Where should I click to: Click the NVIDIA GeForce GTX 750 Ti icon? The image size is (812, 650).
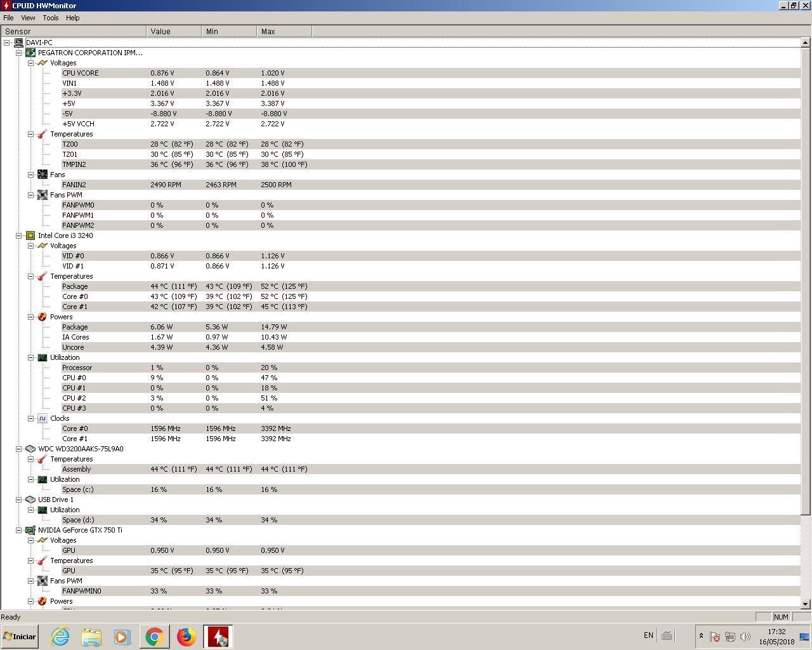tap(30, 530)
